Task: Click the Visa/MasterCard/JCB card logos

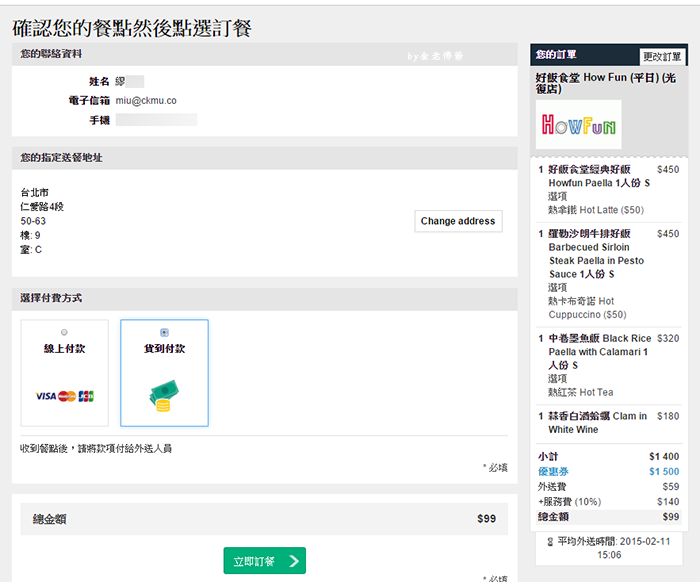Action: pos(65,396)
